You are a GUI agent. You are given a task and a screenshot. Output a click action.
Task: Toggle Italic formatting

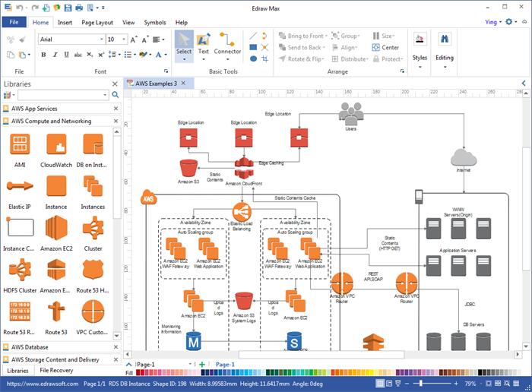(x=55, y=55)
